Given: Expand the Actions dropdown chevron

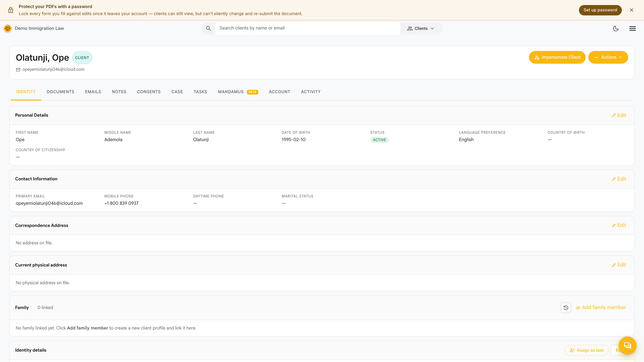Looking at the screenshot, I should tap(621, 57).
